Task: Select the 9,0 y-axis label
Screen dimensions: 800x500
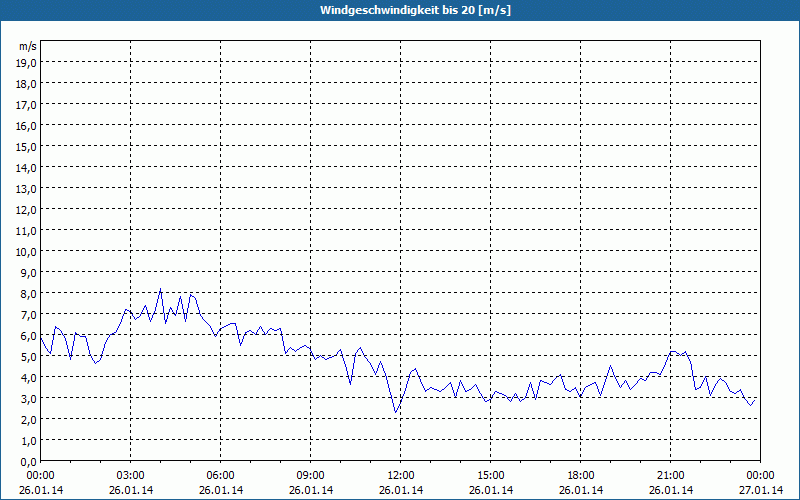Action: click(29, 272)
